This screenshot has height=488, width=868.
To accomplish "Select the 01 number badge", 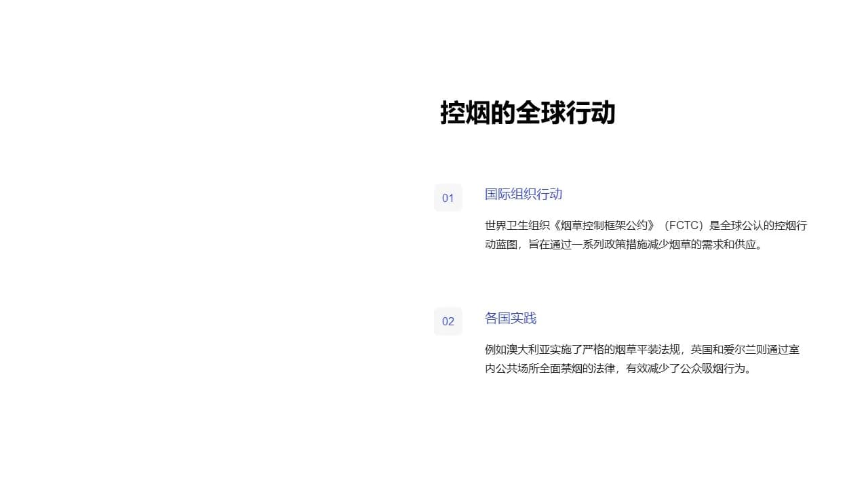I will point(448,198).
